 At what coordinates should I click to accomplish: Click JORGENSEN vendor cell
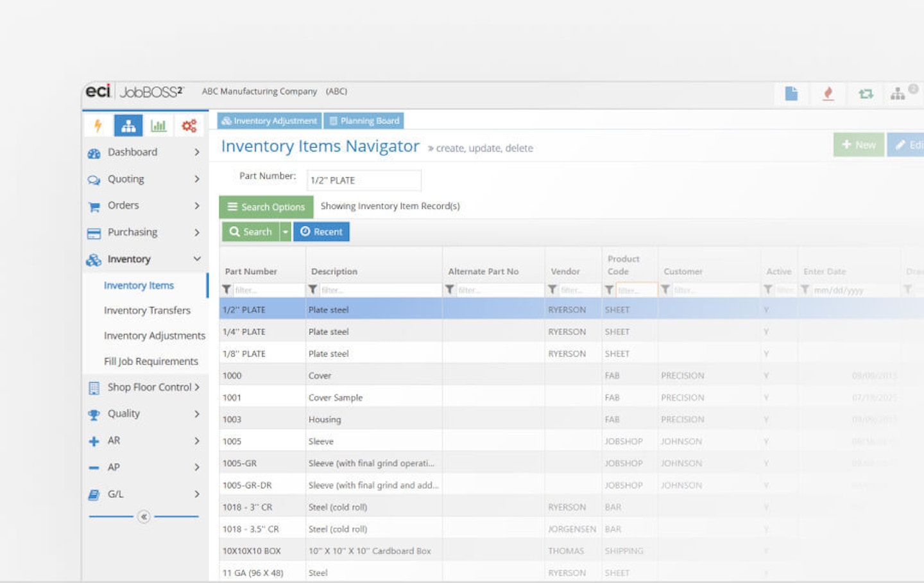[x=572, y=530]
